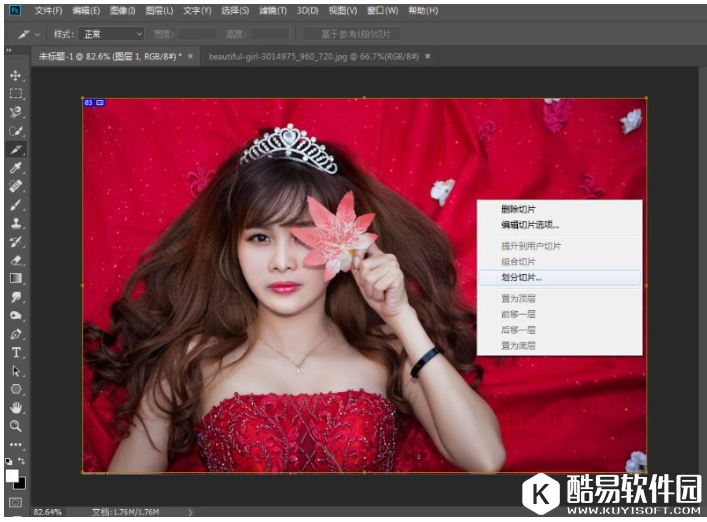Toggle Quick Mask mode at toolbar bottom
This screenshot has height=522, width=707.
tap(16, 502)
